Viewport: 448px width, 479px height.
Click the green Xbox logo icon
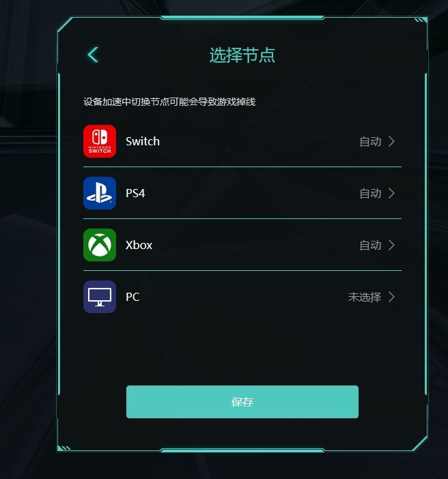(x=100, y=245)
